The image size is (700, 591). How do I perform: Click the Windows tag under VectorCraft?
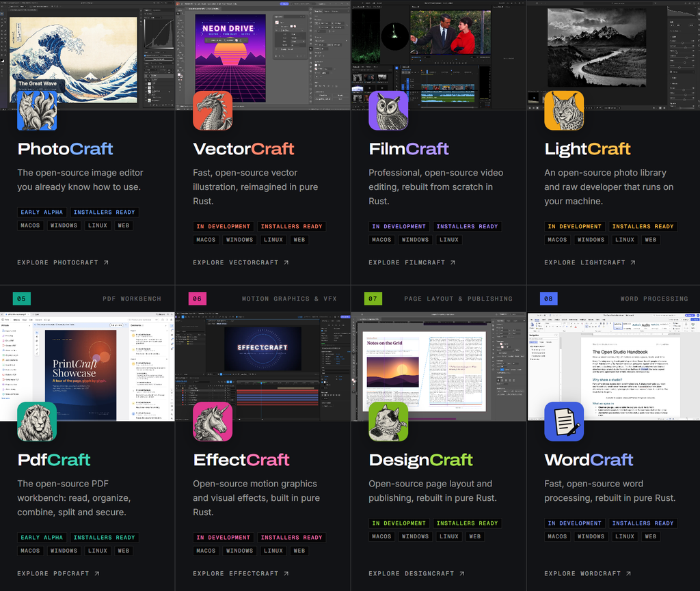240,240
